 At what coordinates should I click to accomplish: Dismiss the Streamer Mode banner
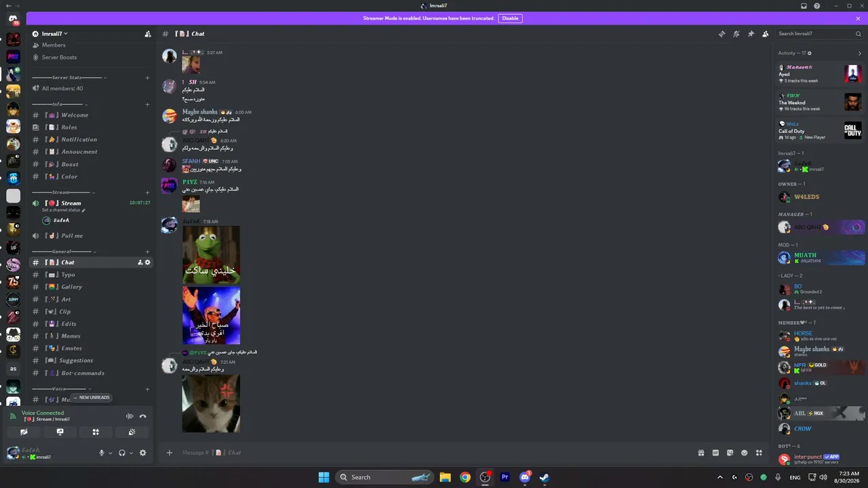coord(858,18)
